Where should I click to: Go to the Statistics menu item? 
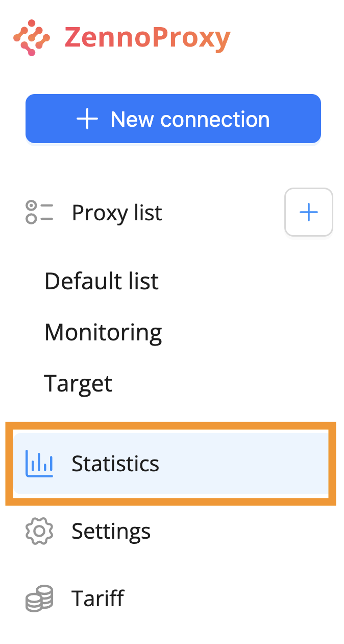pyautogui.click(x=115, y=464)
